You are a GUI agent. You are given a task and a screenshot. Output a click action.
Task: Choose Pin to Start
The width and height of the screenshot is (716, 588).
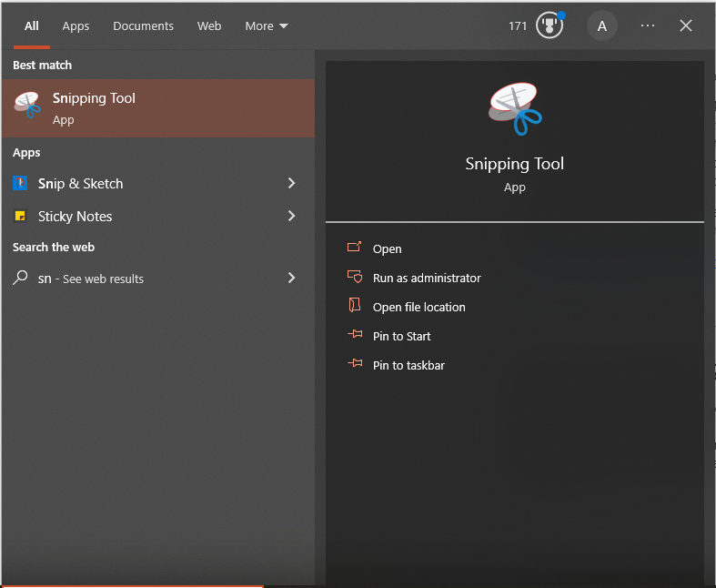[401, 337]
